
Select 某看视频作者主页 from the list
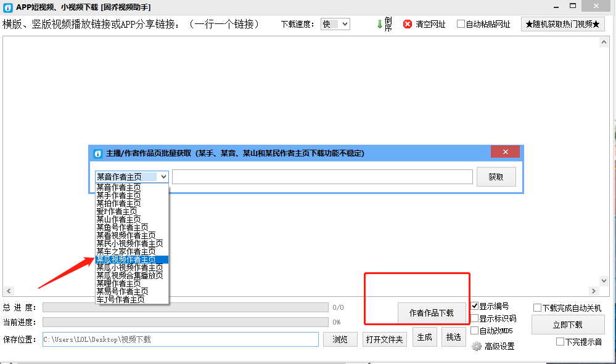pos(132,235)
